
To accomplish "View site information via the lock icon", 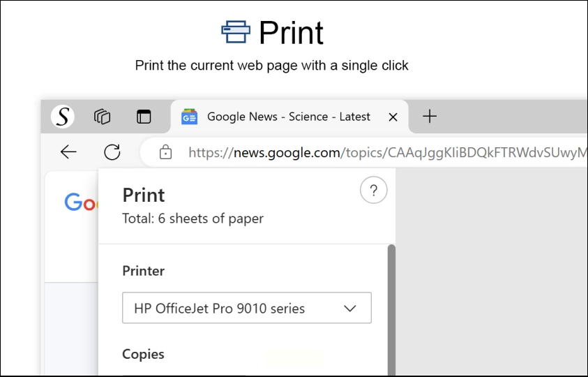I will (165, 152).
